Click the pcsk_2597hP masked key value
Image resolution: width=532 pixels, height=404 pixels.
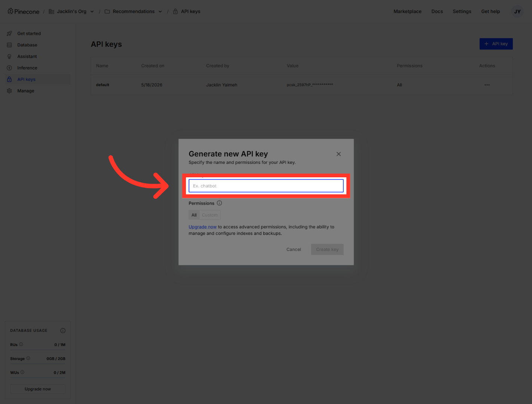(x=310, y=85)
